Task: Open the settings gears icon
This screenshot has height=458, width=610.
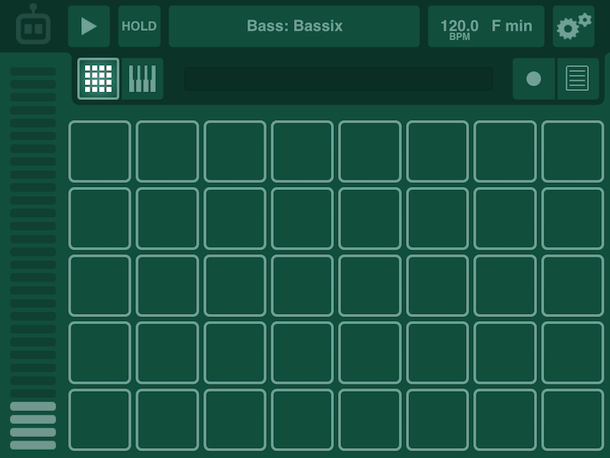Action: click(x=574, y=27)
